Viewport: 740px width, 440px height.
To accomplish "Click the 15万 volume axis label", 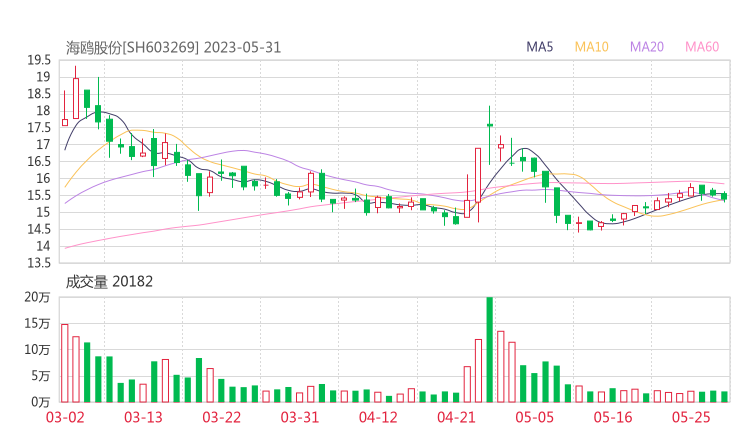I will click(37, 324).
